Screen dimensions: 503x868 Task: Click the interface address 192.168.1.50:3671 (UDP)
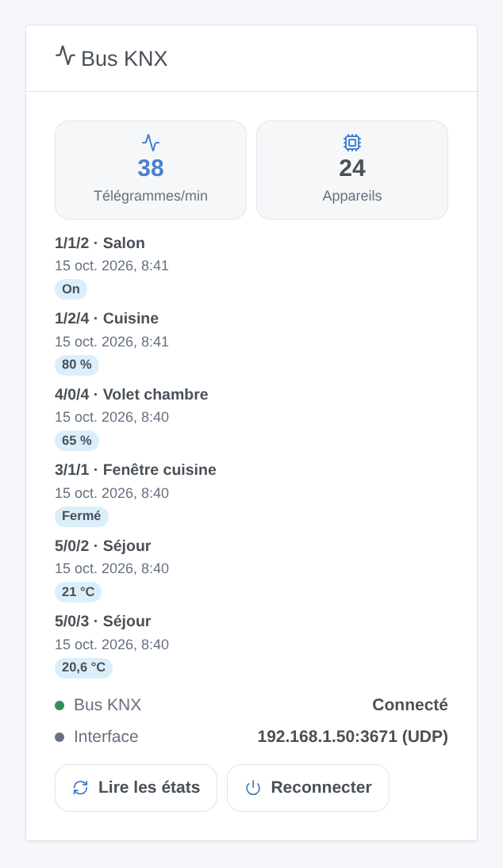[x=353, y=736]
